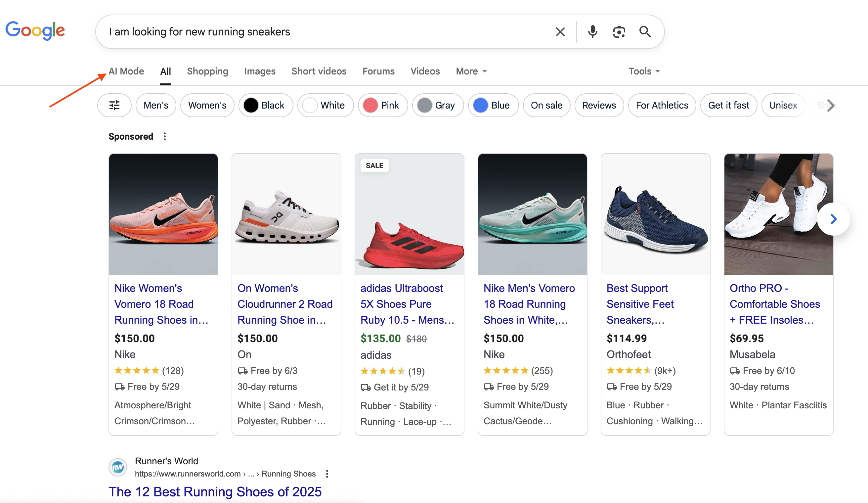Switch to AI Mode tab

(126, 71)
